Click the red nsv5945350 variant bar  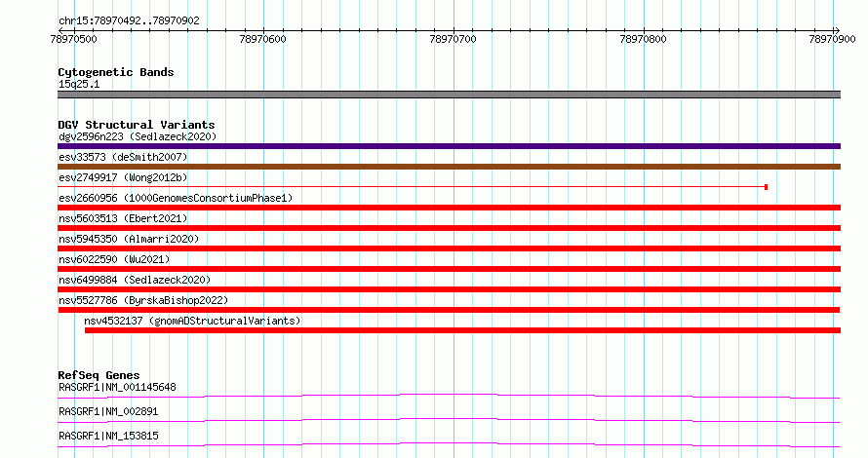(x=449, y=248)
